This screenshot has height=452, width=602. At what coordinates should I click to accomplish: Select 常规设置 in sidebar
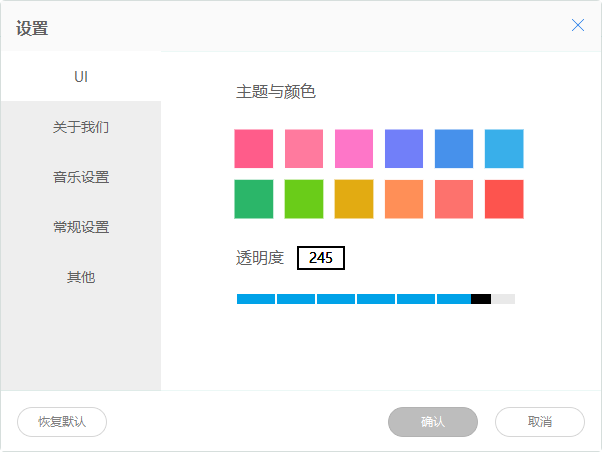[x=81, y=227]
